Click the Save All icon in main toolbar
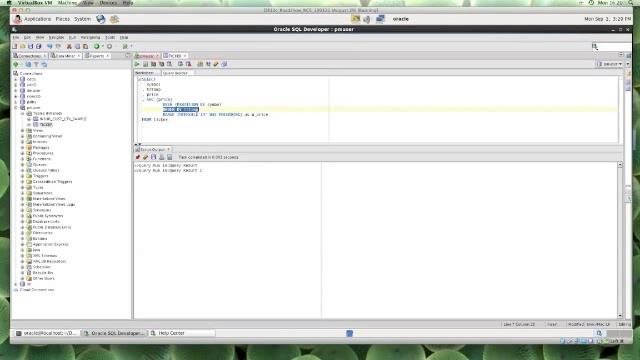Screen dimensions: 640x360 (x=39, y=47)
